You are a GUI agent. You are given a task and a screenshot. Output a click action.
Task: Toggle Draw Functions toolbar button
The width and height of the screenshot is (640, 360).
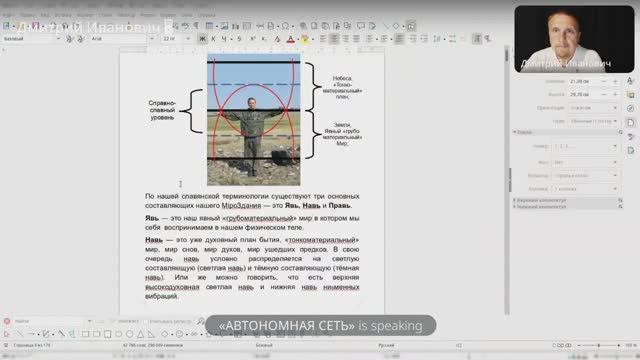(x=411, y=26)
